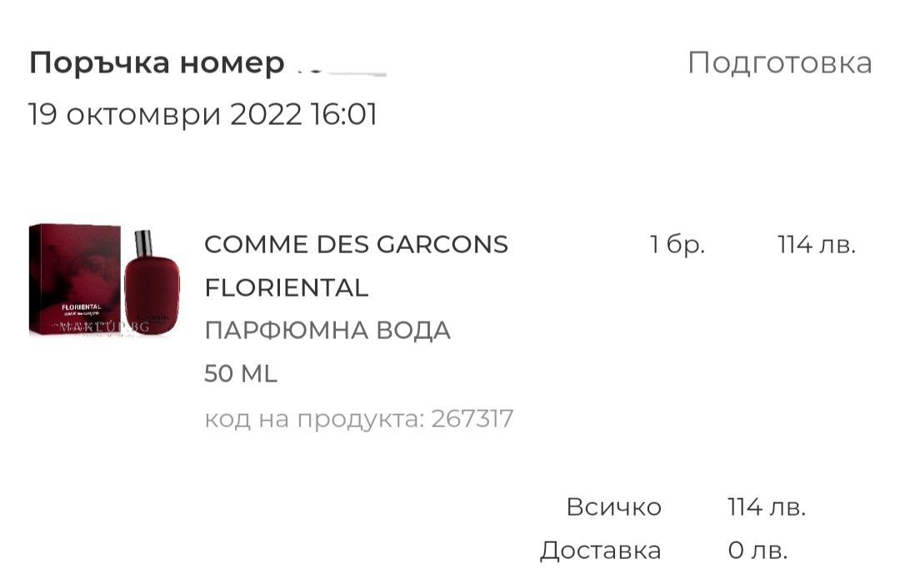Click the Всичко total label
900x588 pixels.
click(x=613, y=507)
